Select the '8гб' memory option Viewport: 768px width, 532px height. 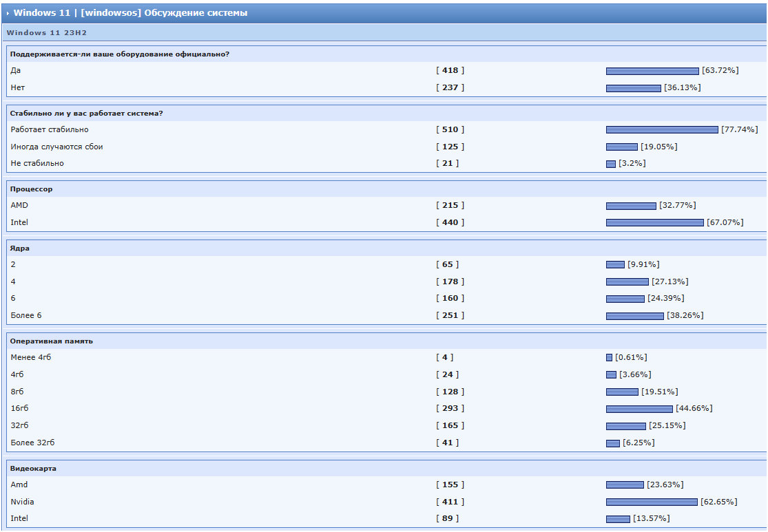17,392
